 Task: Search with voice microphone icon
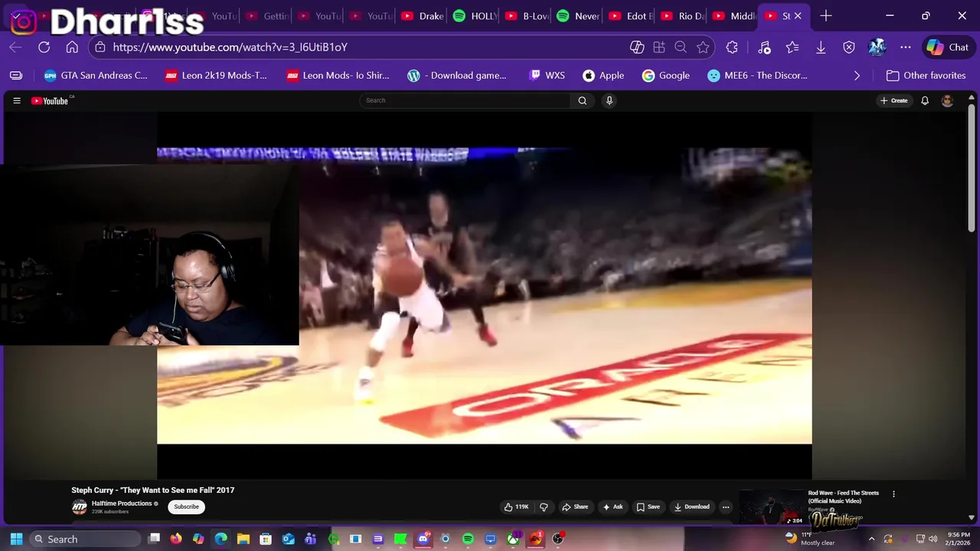pos(609,100)
